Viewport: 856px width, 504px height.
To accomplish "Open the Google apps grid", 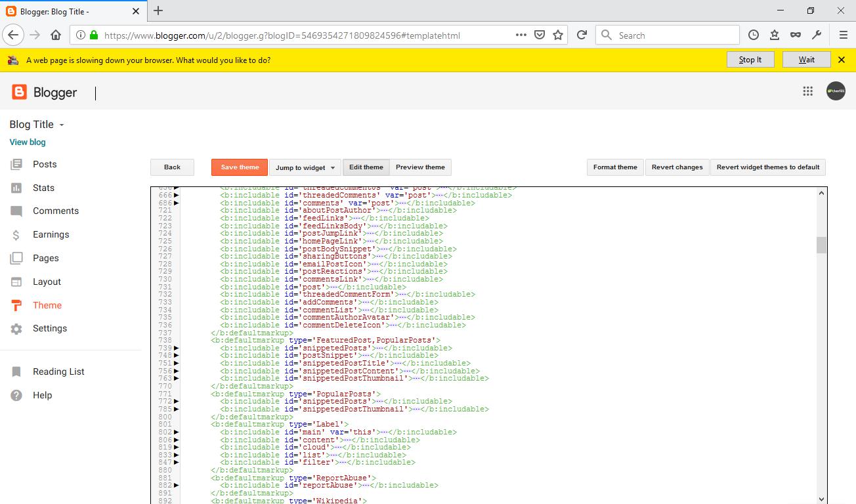I will coord(808,91).
